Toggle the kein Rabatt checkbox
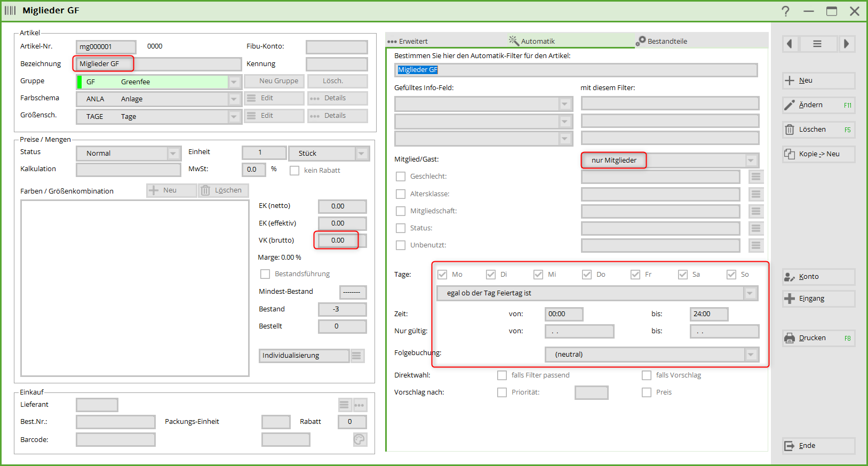 (294, 171)
